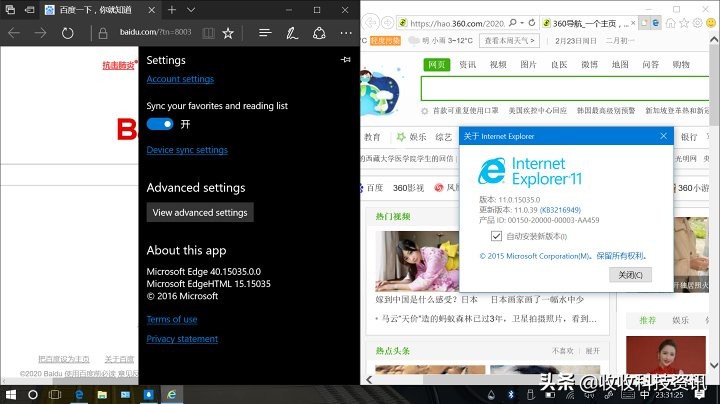
Task: Click 保留所有权利 link
Action: [x=621, y=256]
